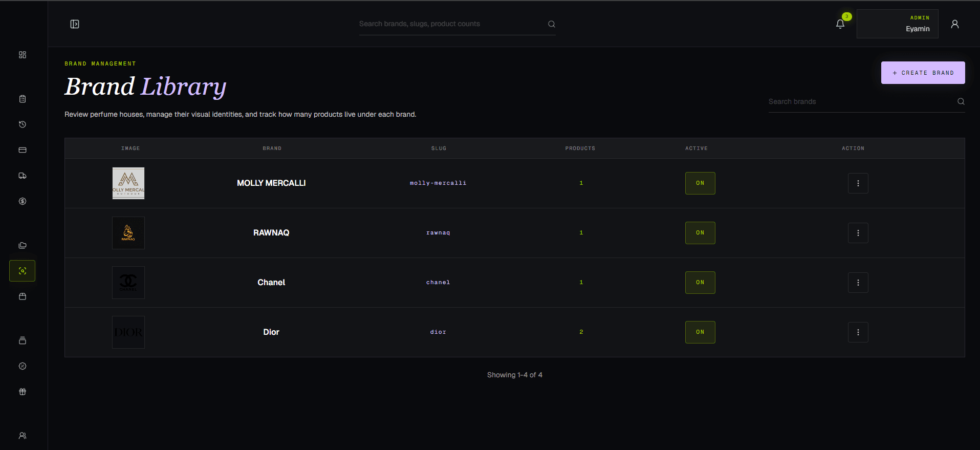Toggle the ON switch for MOLLY MERCALLI
The image size is (980, 450).
(700, 183)
